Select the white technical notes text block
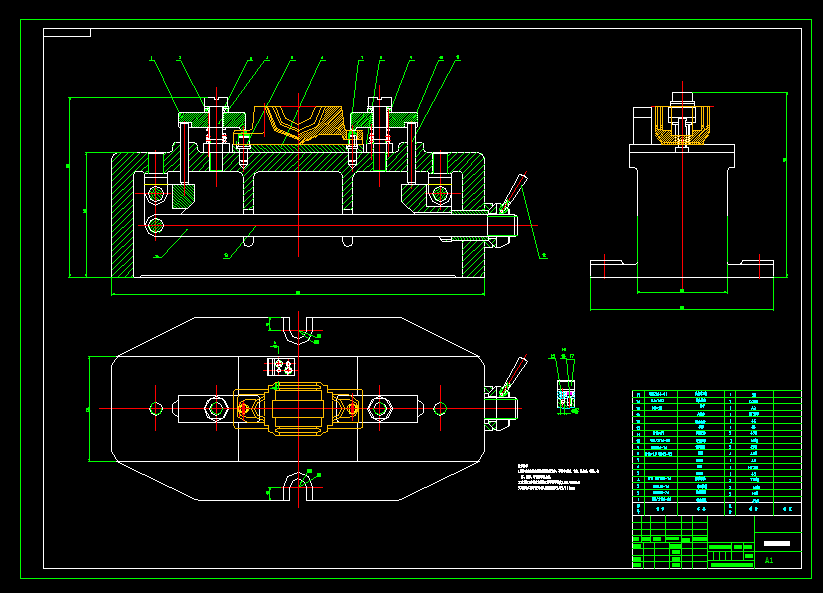Image resolution: width=823 pixels, height=593 pixels. [558, 476]
